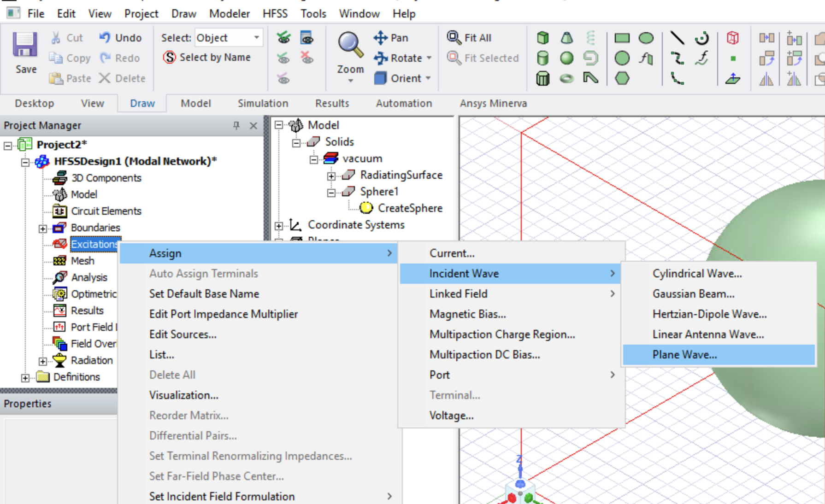Select the draw rectangle icon
This screenshot has width=825, height=504.
(622, 38)
